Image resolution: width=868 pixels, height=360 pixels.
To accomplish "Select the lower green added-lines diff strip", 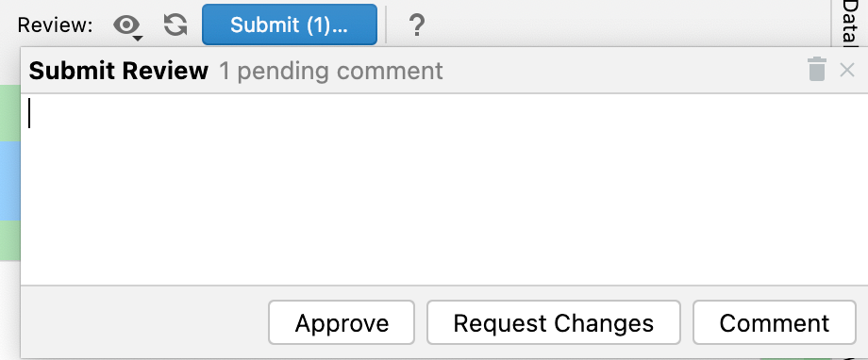I will (10, 240).
